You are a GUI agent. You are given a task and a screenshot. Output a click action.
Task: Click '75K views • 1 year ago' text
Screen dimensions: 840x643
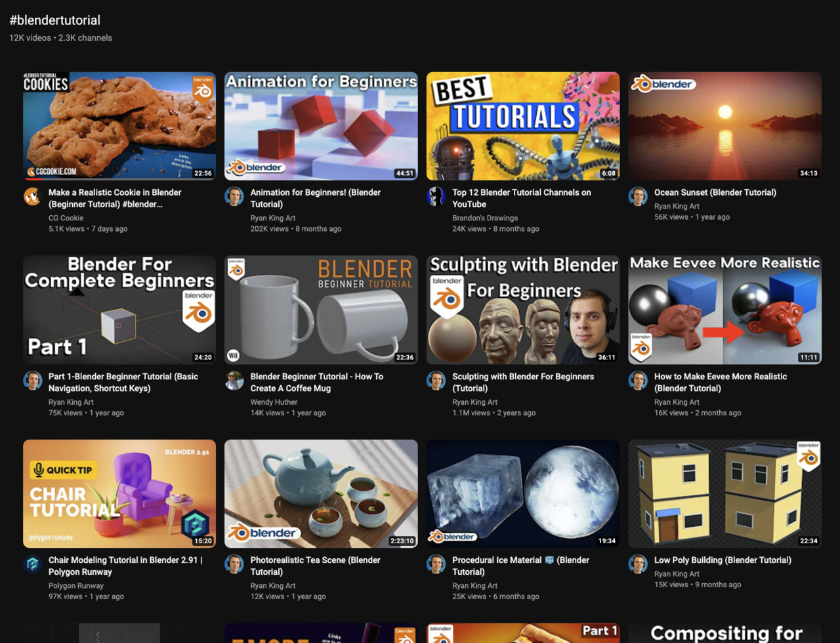86,413
